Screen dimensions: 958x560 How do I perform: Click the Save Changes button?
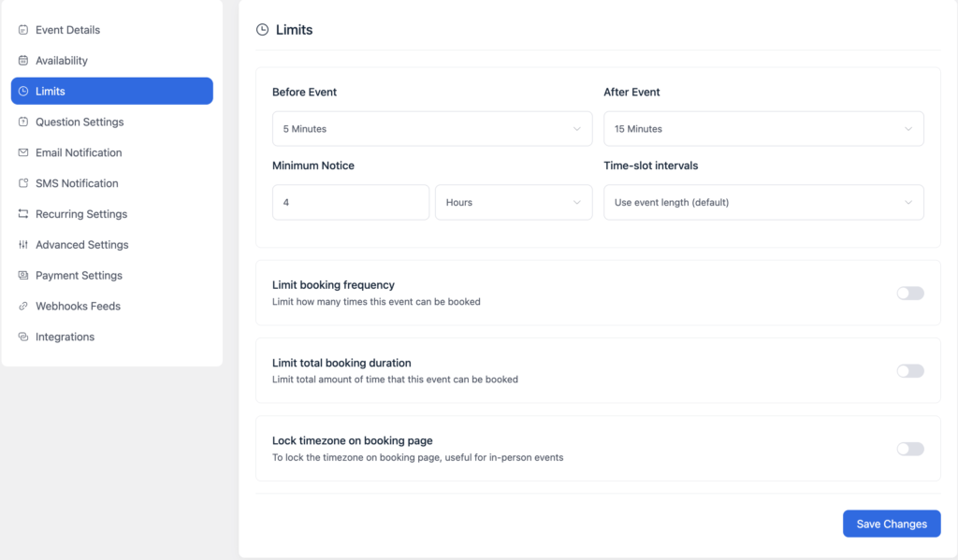click(892, 524)
